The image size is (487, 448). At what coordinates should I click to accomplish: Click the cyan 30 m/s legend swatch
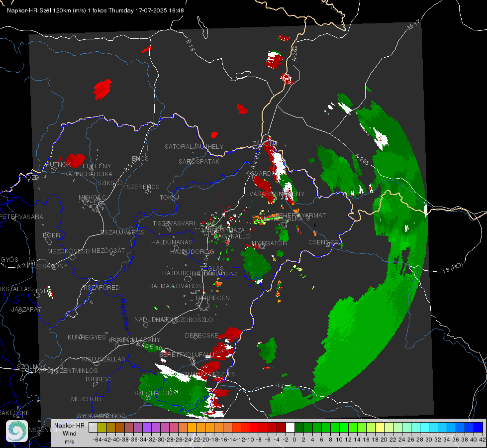pyautogui.click(x=425, y=427)
